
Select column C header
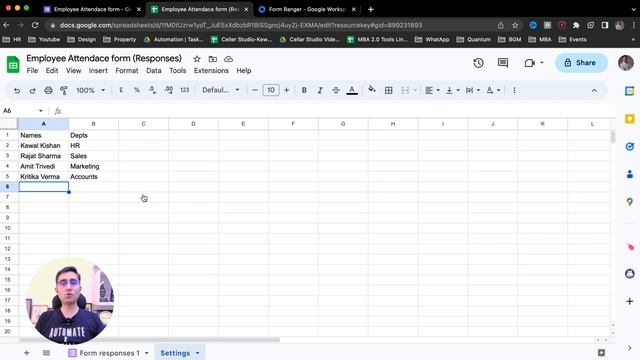point(143,124)
